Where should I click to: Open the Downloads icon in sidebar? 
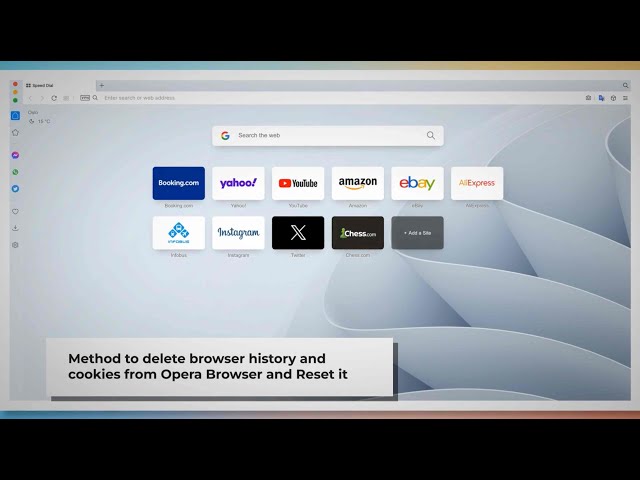15,228
